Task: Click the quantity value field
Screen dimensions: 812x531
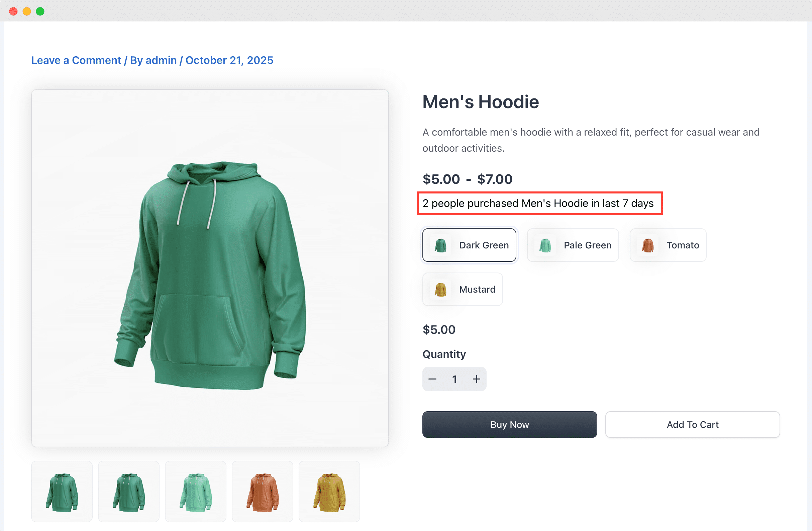Action: [x=454, y=379]
